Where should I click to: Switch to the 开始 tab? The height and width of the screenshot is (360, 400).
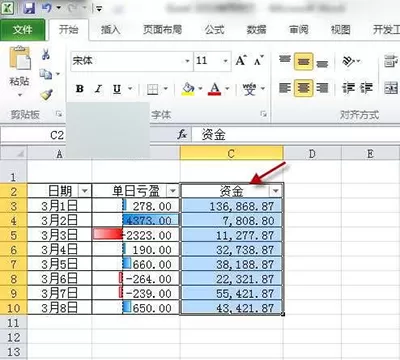click(x=69, y=30)
